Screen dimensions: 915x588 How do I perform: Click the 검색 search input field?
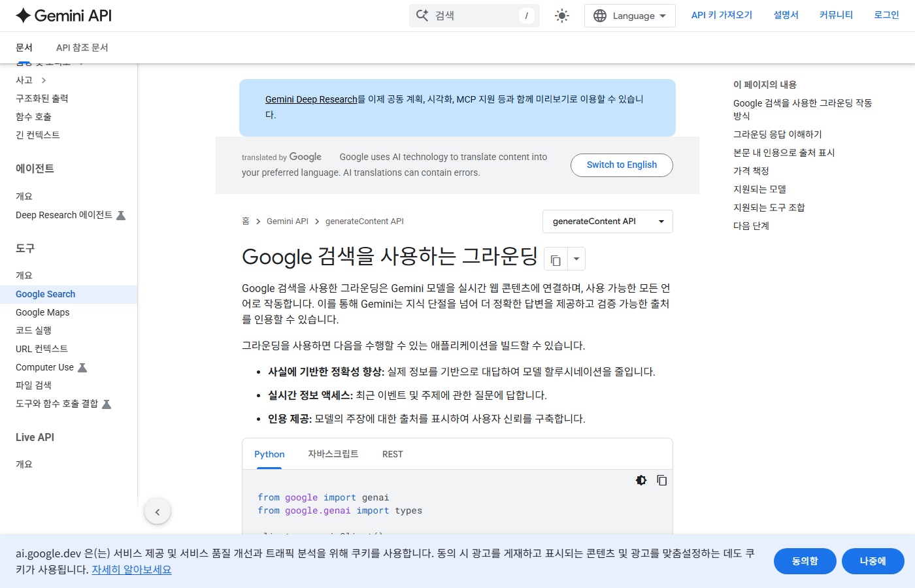point(474,16)
